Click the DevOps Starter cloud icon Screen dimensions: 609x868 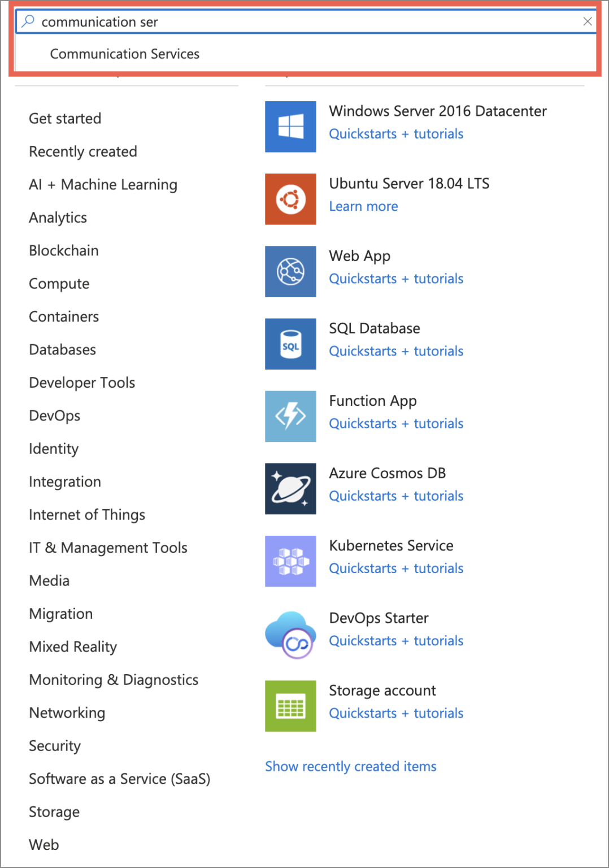pos(290,633)
